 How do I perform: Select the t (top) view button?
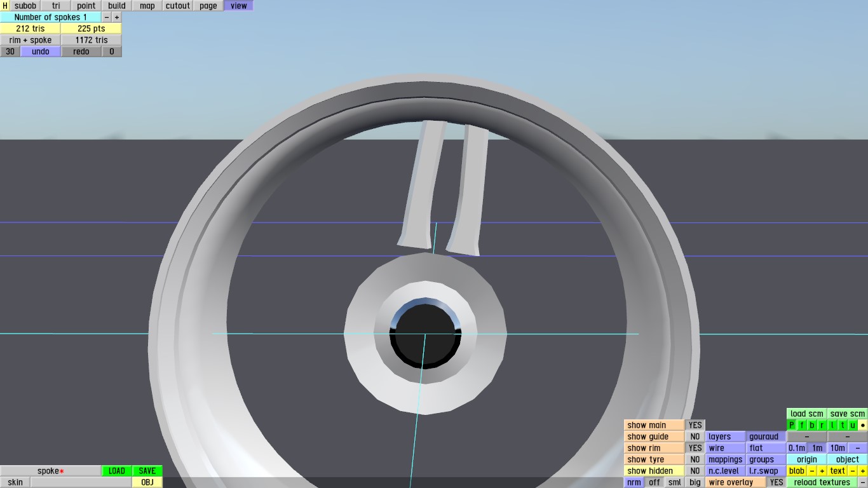pyautogui.click(x=843, y=425)
